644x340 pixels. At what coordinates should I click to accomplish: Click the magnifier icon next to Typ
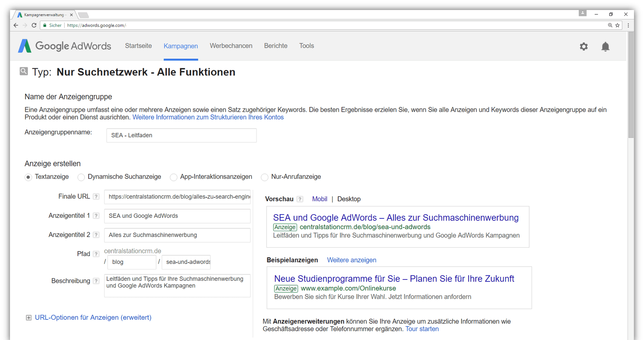[x=24, y=71]
